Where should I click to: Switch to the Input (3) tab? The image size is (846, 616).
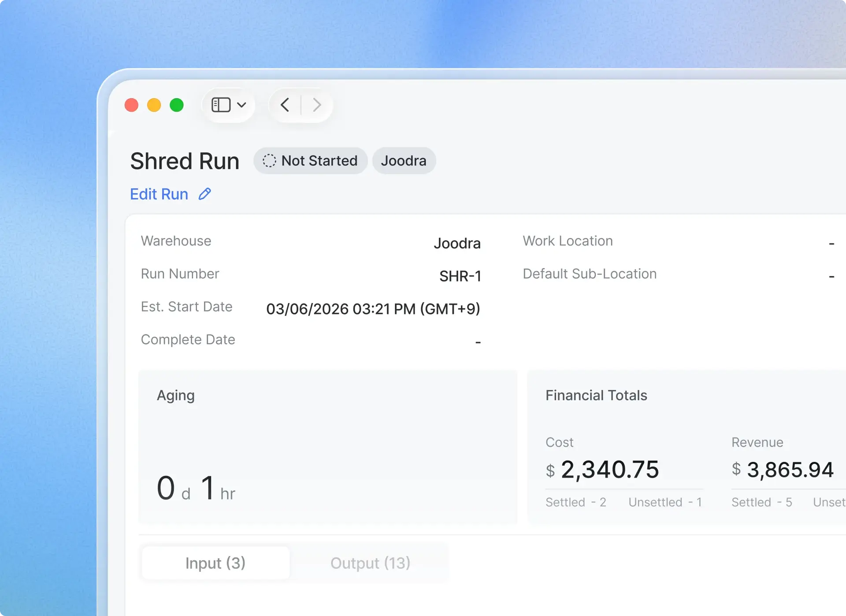pos(215,563)
